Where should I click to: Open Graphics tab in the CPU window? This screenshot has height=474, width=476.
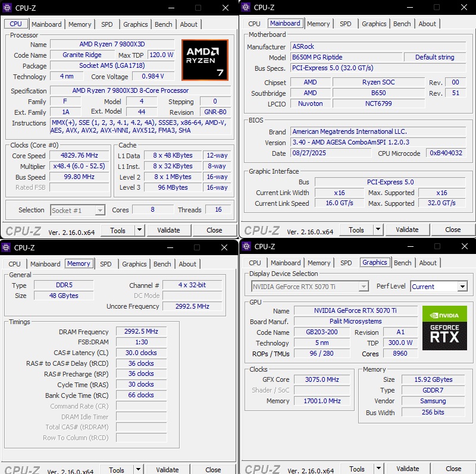point(136,24)
